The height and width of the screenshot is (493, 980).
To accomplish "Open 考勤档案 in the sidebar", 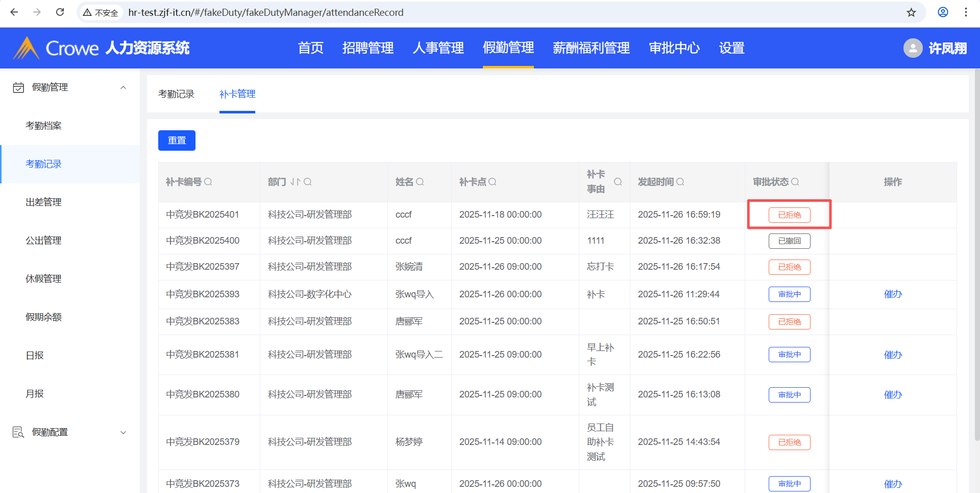I will 43,126.
